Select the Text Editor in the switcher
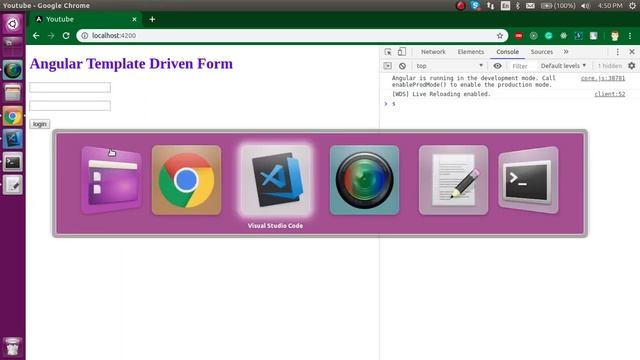 click(x=453, y=180)
